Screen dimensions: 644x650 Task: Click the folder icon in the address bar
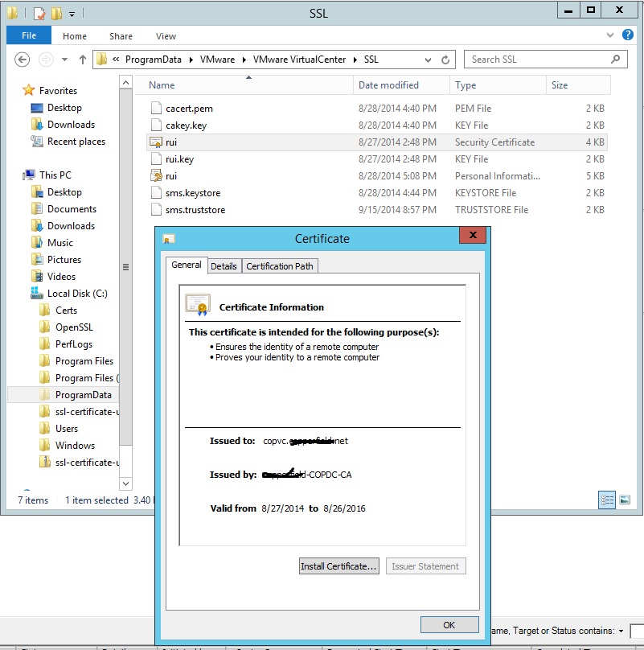coord(101,60)
